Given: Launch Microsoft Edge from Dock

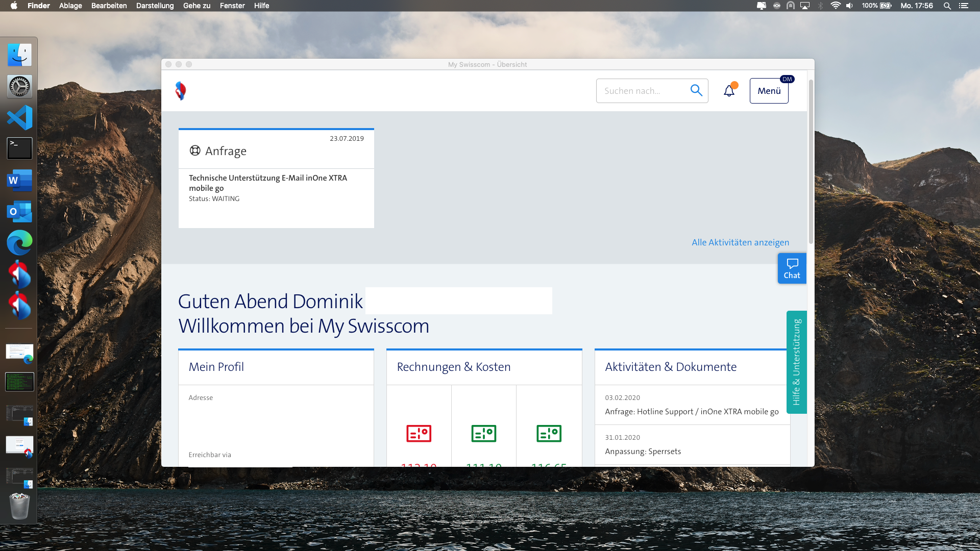Looking at the screenshot, I should click(19, 243).
